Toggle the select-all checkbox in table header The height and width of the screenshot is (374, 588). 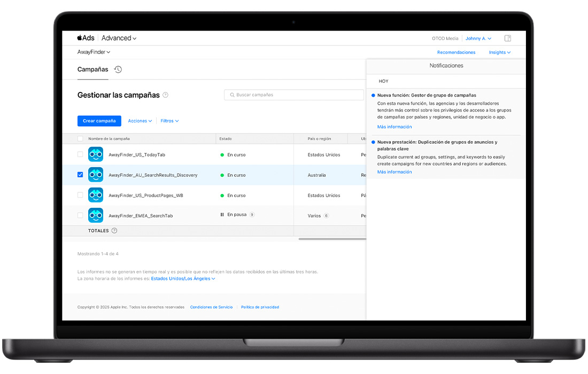pos(80,139)
